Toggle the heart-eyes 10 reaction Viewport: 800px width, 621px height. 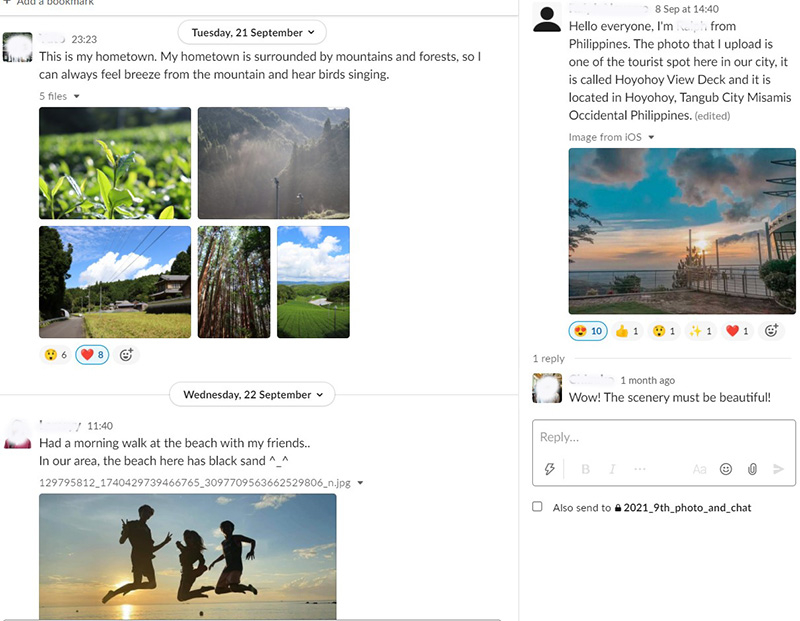tap(588, 331)
